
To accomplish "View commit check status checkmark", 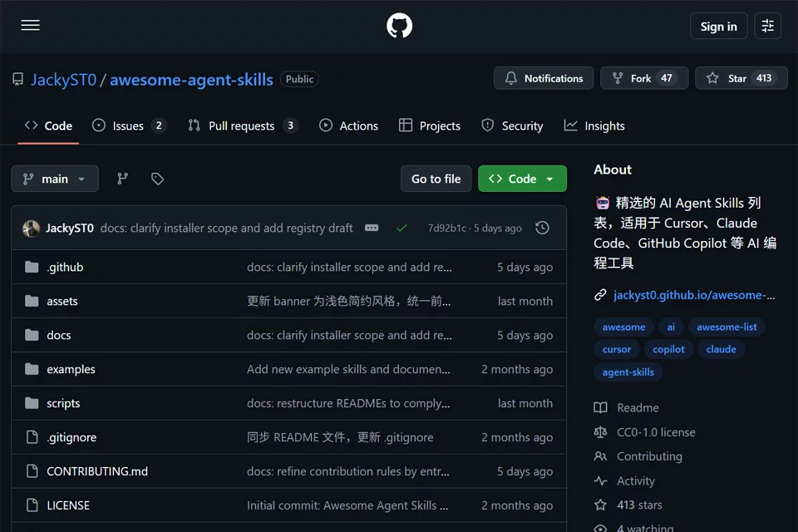I will [401, 228].
